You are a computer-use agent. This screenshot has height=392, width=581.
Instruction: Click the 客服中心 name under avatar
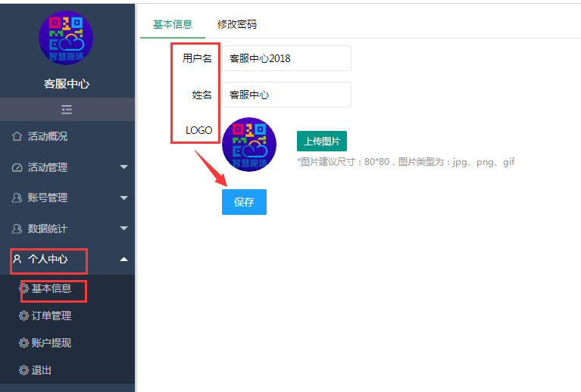coord(67,84)
